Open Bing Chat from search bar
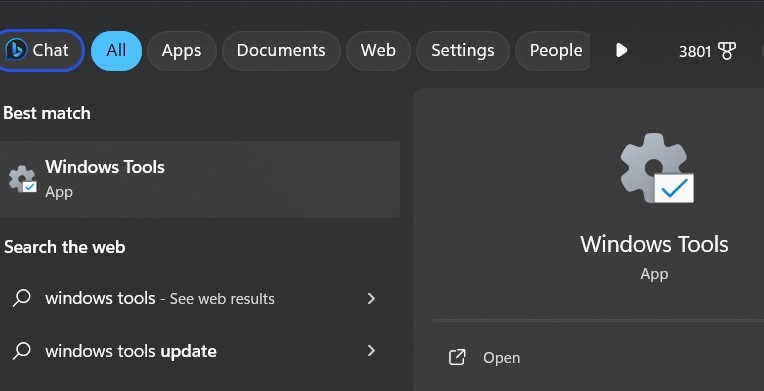Viewport: 764px width, 391px height. click(41, 50)
